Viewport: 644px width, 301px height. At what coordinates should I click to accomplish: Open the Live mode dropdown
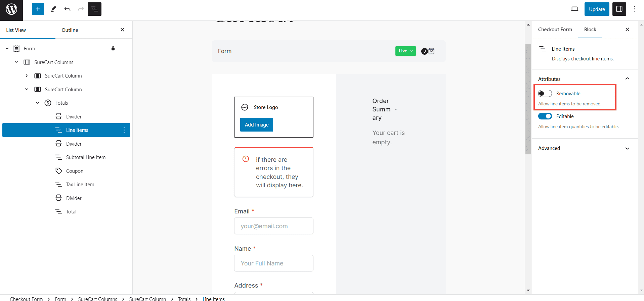click(405, 51)
